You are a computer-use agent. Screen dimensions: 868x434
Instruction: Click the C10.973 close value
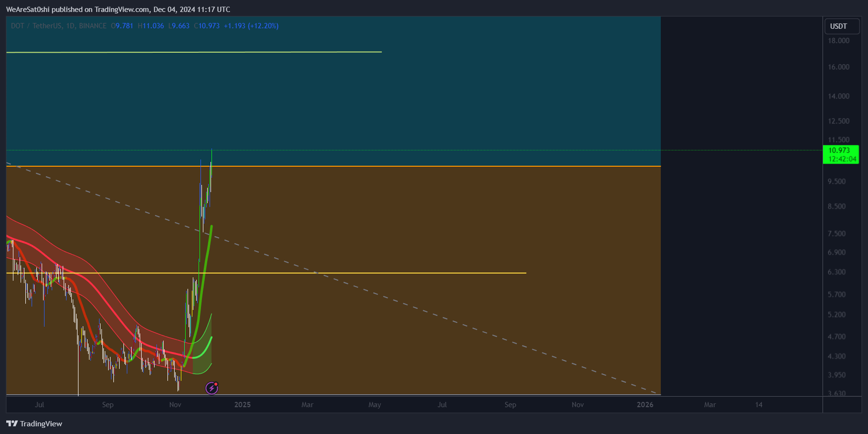pyautogui.click(x=207, y=26)
